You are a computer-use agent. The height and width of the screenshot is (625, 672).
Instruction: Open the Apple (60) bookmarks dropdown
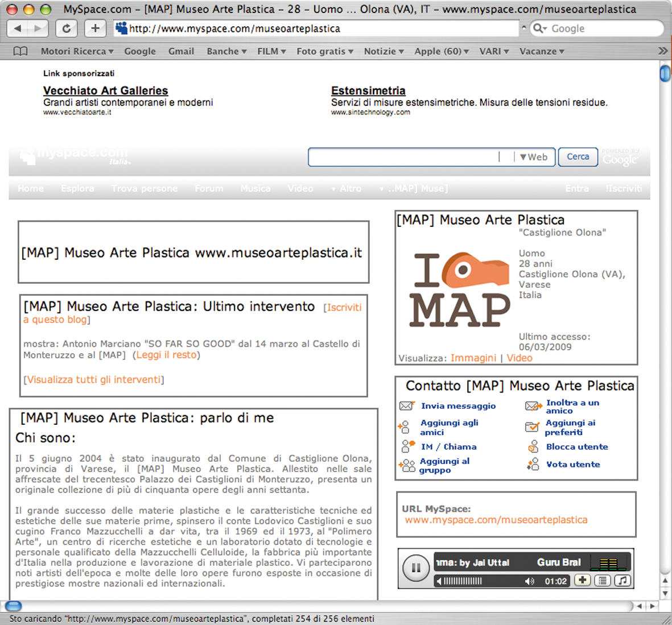tap(442, 51)
